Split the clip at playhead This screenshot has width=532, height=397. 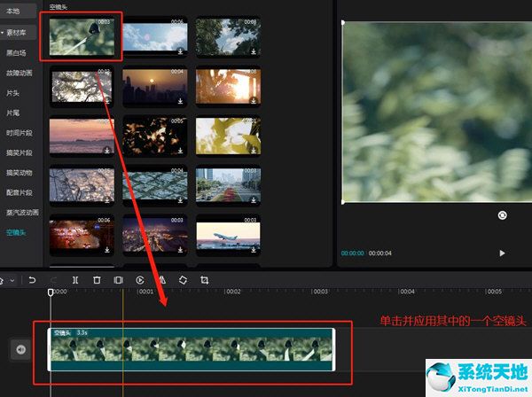tap(75, 280)
